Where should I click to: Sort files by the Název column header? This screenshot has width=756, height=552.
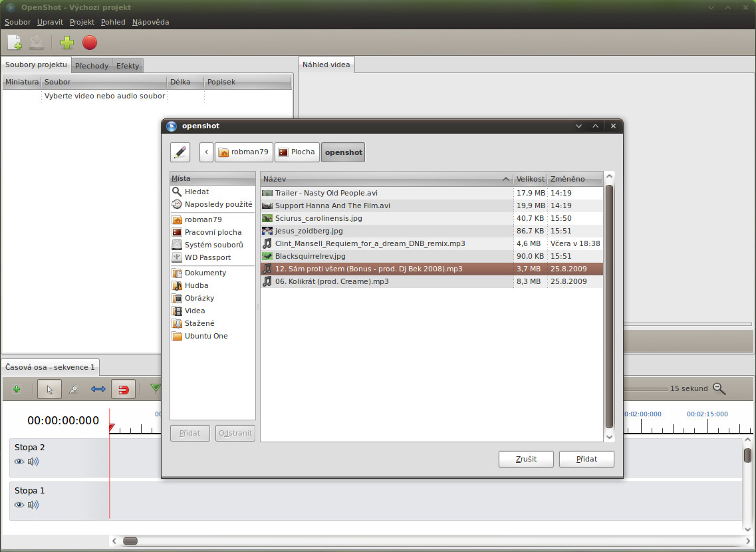[x=386, y=179]
